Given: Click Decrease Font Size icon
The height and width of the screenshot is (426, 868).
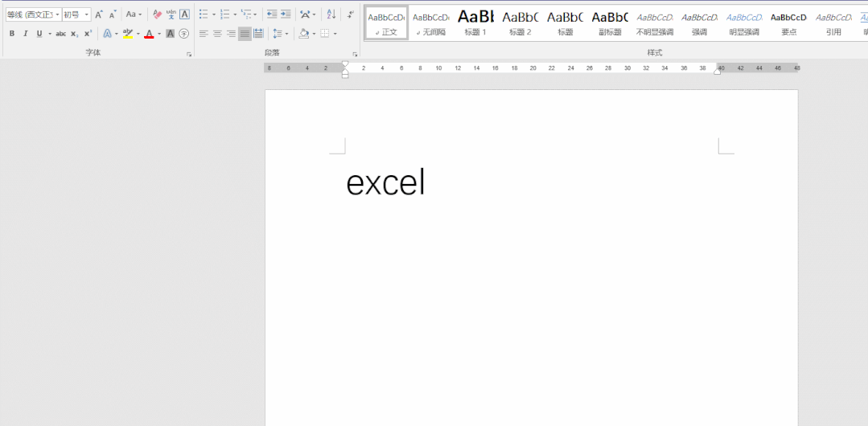Looking at the screenshot, I should click(x=113, y=14).
